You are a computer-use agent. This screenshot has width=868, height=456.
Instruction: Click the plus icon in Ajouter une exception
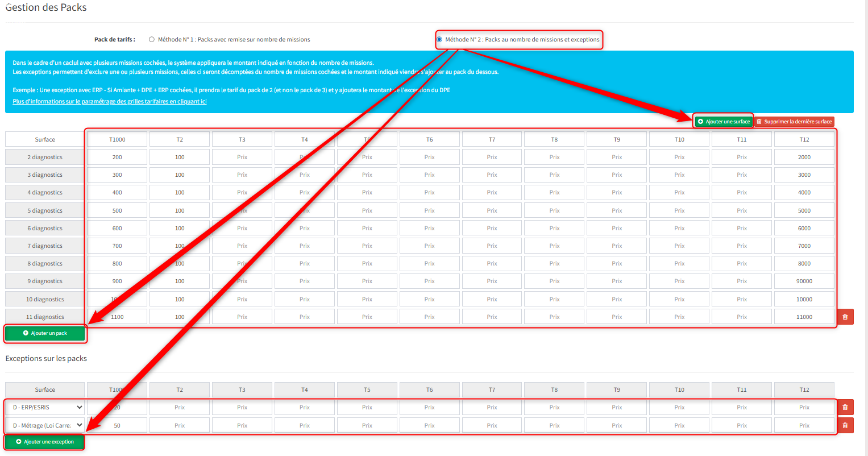click(19, 442)
